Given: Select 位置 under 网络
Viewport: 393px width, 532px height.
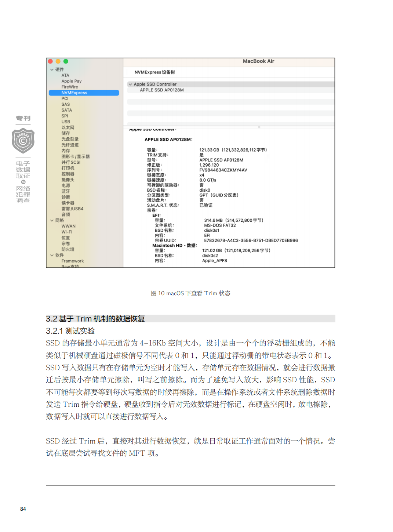Looking at the screenshot, I should coord(66,238).
